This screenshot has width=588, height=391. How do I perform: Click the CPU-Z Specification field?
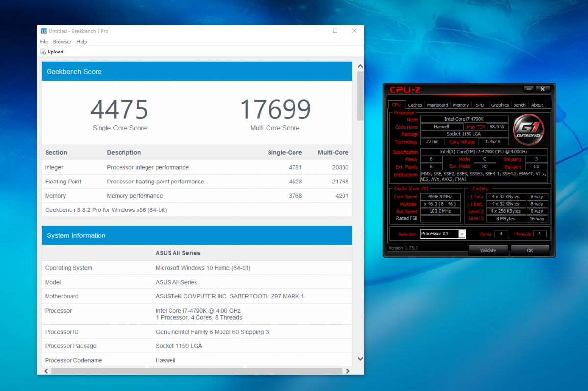point(484,152)
